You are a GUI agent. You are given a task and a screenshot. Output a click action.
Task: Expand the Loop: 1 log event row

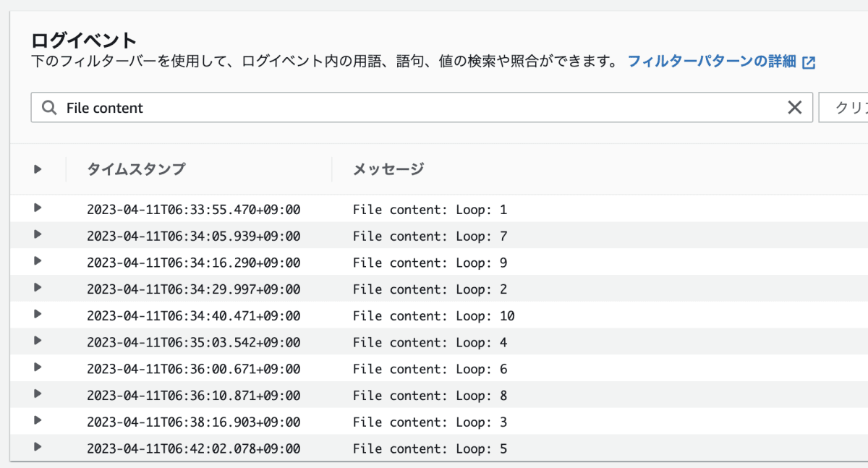tap(38, 208)
